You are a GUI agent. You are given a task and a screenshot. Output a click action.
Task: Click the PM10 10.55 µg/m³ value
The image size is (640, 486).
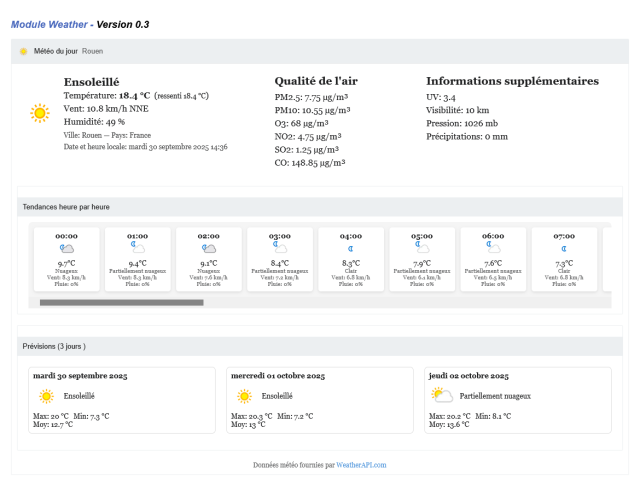(x=312, y=110)
